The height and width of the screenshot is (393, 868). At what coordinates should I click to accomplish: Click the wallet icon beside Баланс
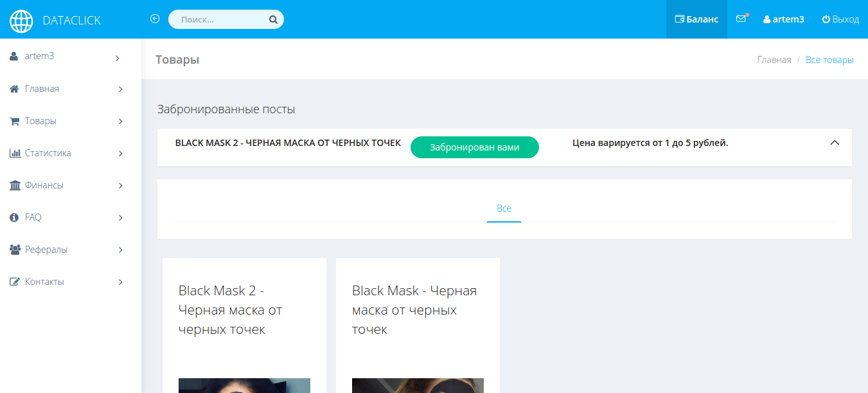679,19
